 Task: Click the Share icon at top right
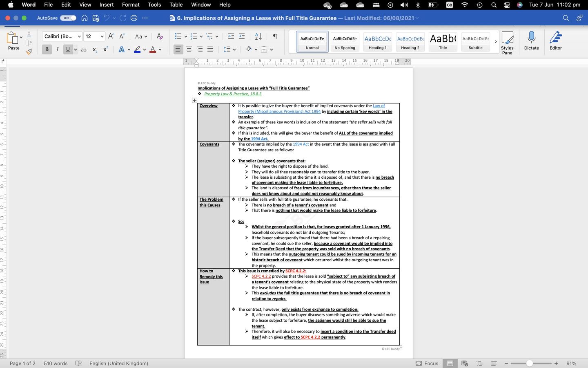579,18
